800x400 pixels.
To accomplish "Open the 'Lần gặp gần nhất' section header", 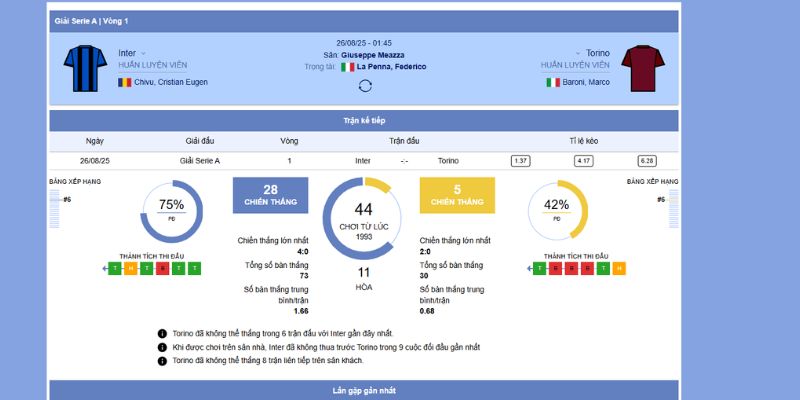I will (x=364, y=390).
